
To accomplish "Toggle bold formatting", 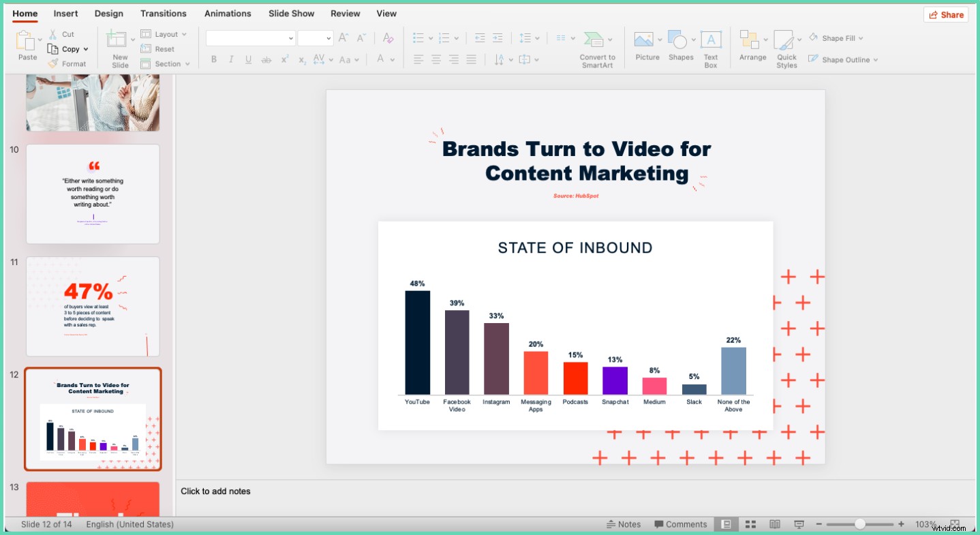I will tap(213, 59).
